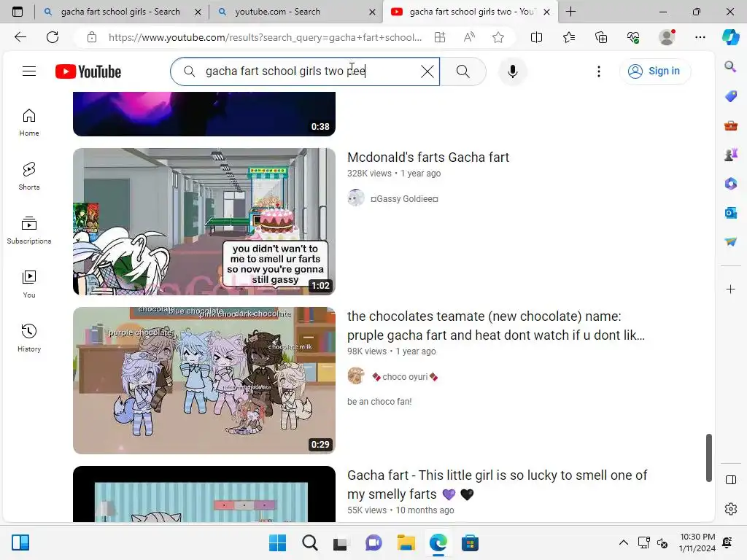This screenshot has width=747, height=560.
Task: Select the active YouTube results tab
Action: (x=471, y=12)
